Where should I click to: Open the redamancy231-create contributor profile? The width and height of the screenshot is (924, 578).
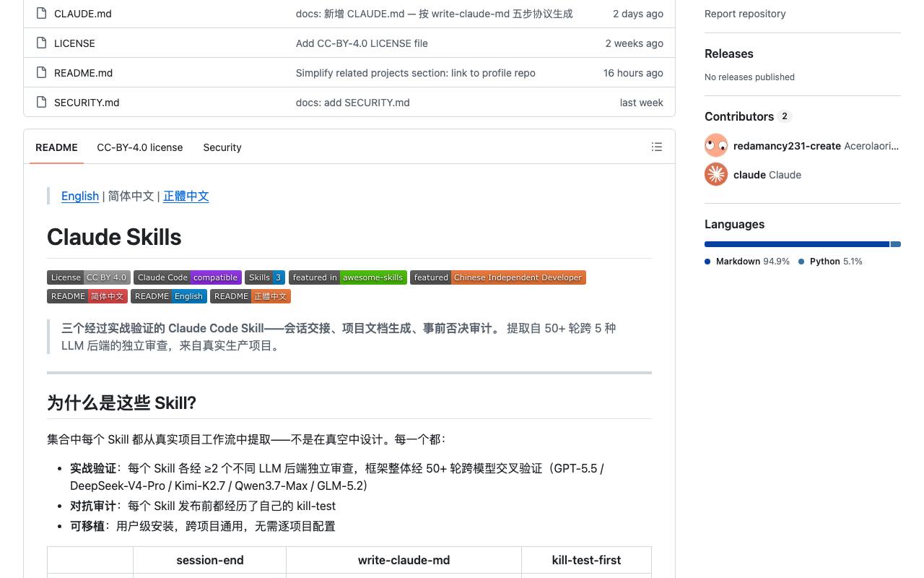click(787, 145)
